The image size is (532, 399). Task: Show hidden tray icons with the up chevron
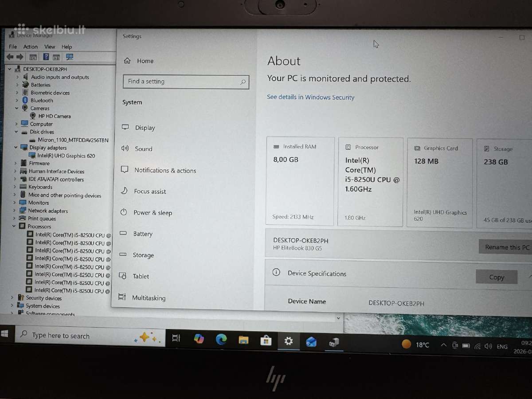click(443, 345)
